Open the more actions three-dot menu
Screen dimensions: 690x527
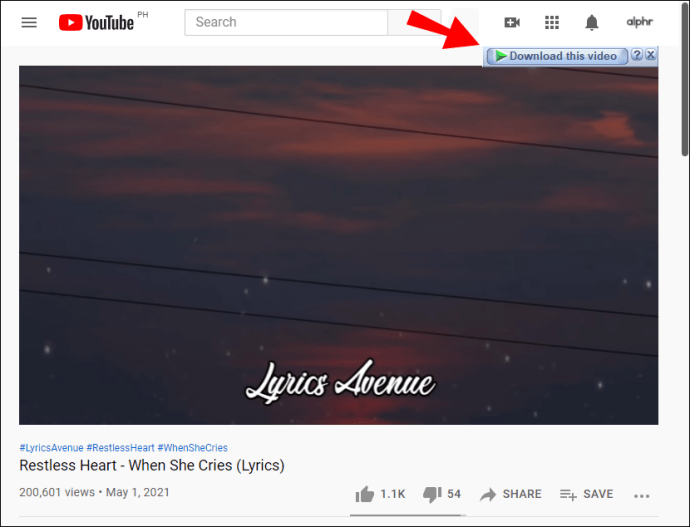point(642,496)
